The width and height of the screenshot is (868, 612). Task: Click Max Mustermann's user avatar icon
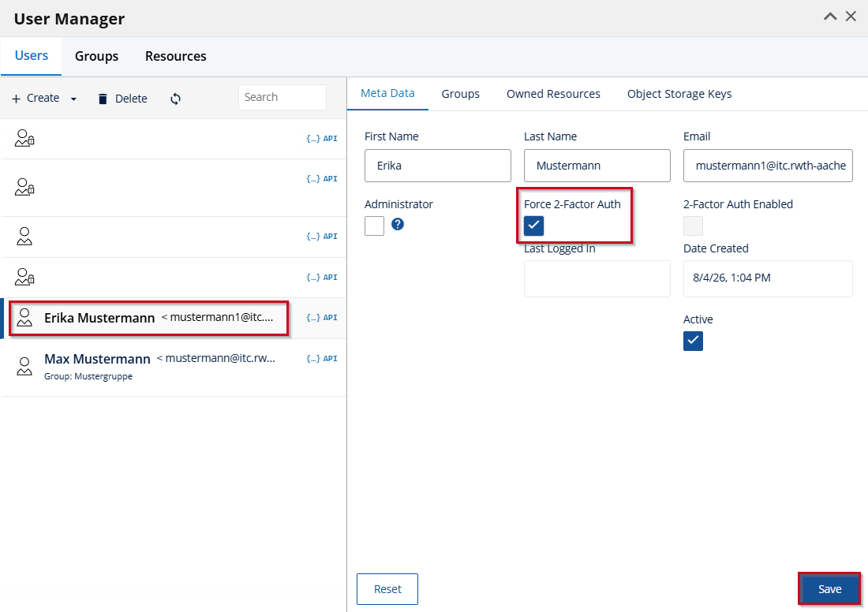[24, 366]
